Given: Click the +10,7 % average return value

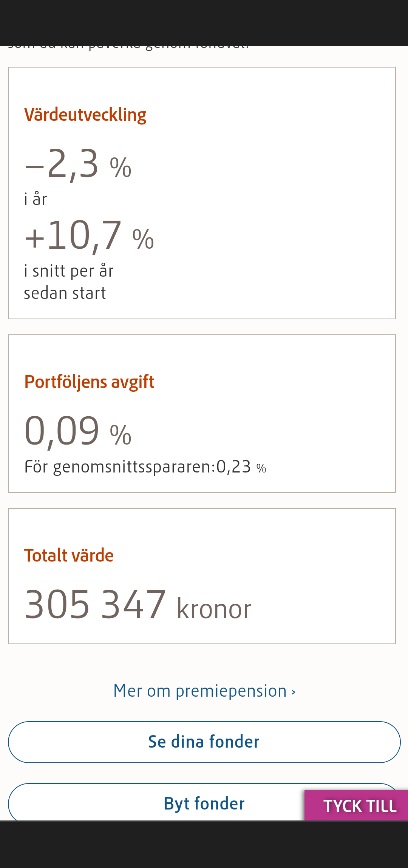Looking at the screenshot, I should (x=89, y=236).
